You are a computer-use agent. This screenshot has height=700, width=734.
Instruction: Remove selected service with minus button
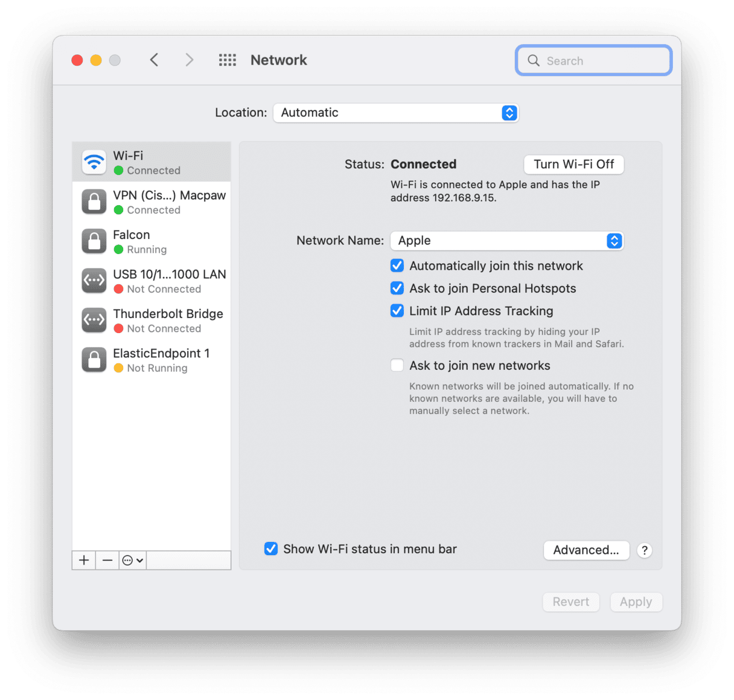pos(107,560)
